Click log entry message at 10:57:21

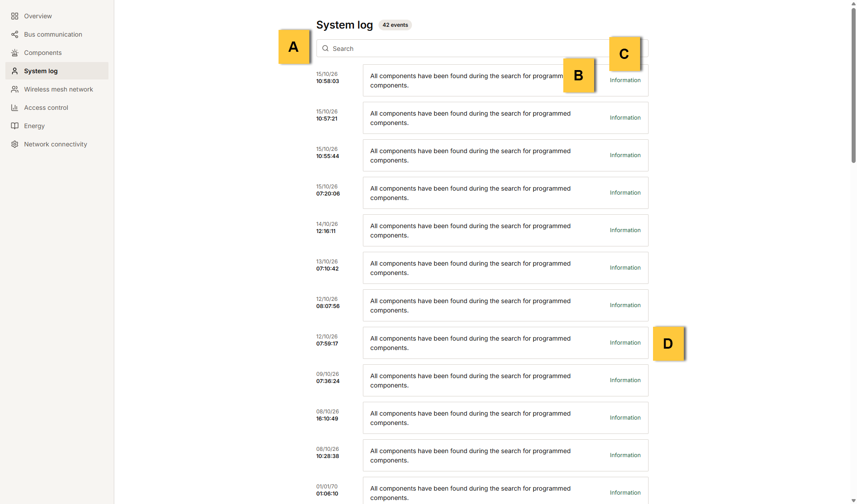470,118
